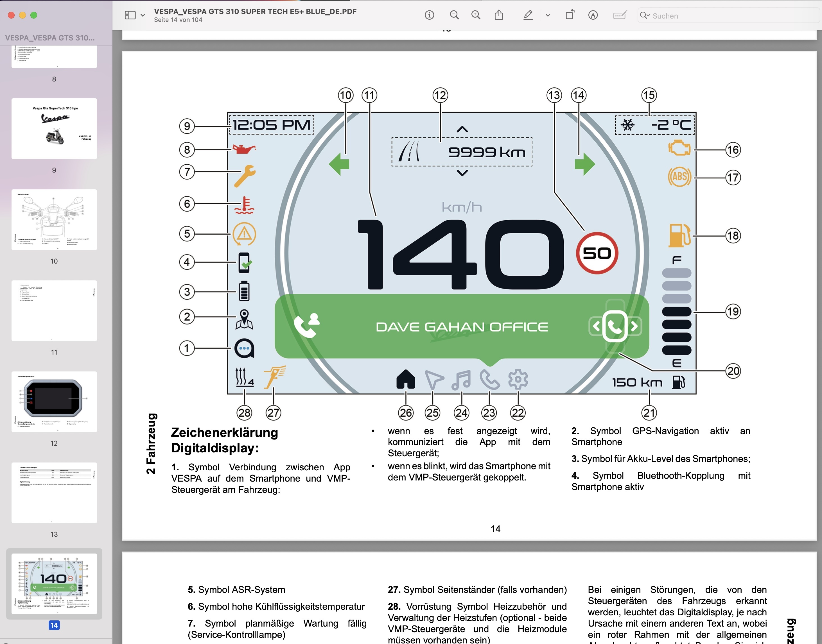The width and height of the screenshot is (822, 644).
Task: Click the down chevron below odometer
Action: 462,173
